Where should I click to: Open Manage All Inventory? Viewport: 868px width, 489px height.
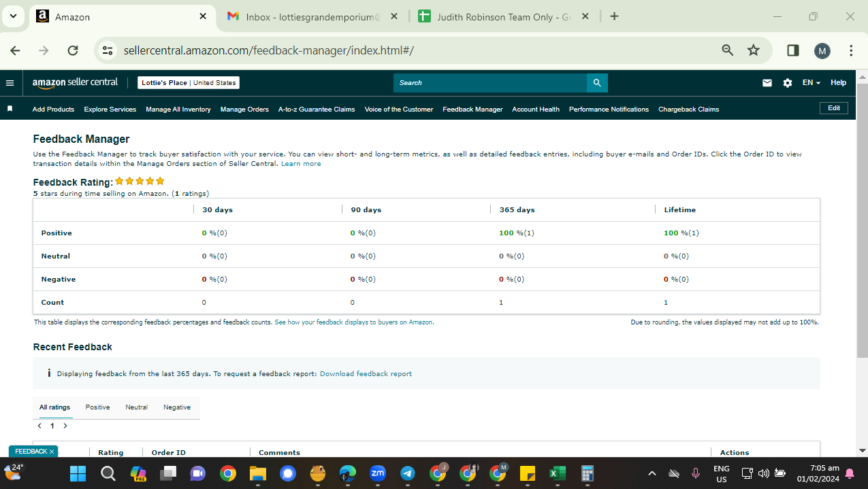pos(178,109)
